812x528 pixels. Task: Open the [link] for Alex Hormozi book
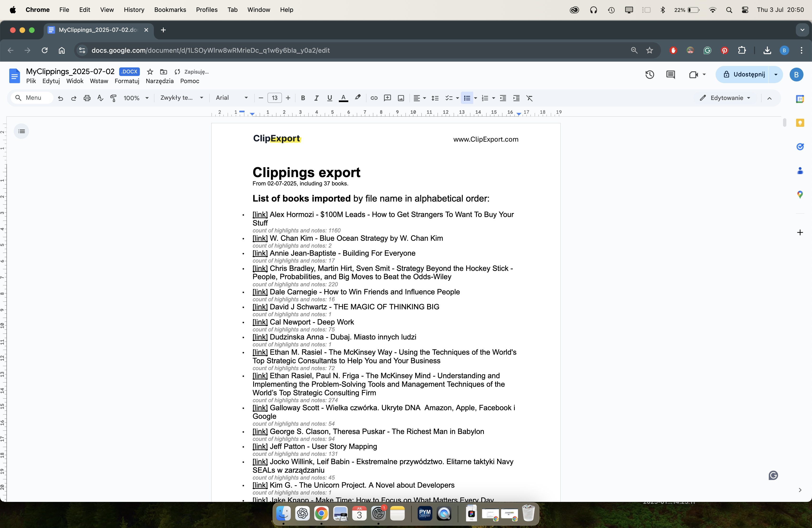point(260,215)
